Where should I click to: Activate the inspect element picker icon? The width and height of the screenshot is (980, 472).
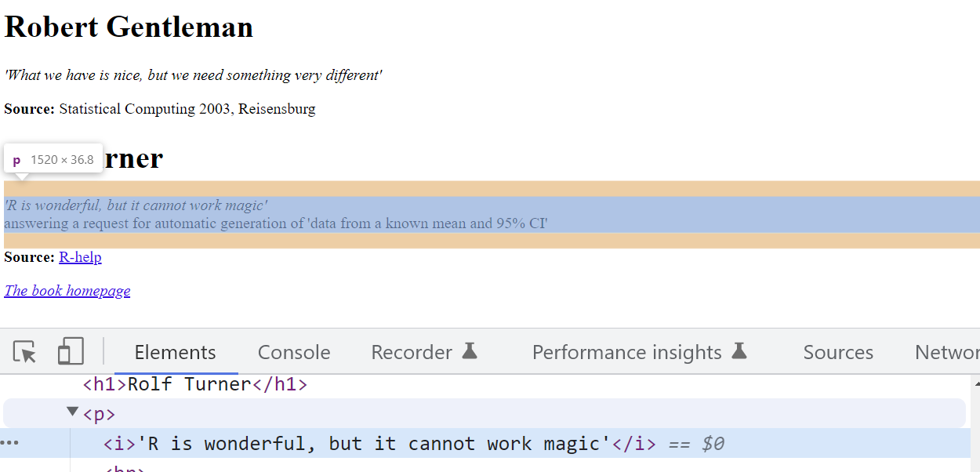click(x=25, y=352)
